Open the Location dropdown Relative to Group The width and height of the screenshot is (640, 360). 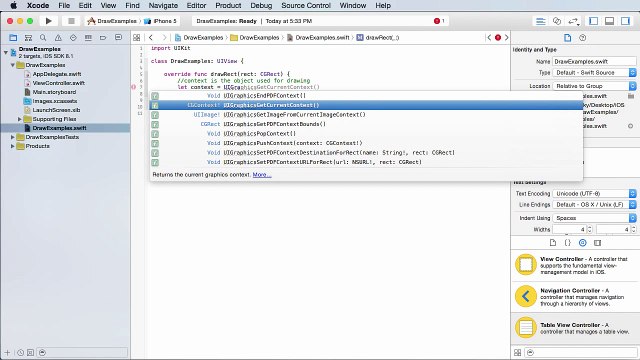coord(594,86)
